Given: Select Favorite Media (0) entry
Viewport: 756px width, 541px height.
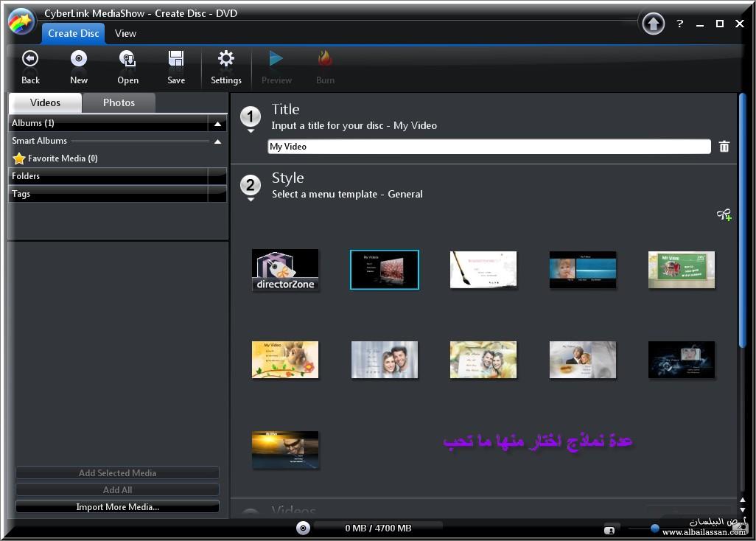Looking at the screenshot, I should [x=63, y=158].
